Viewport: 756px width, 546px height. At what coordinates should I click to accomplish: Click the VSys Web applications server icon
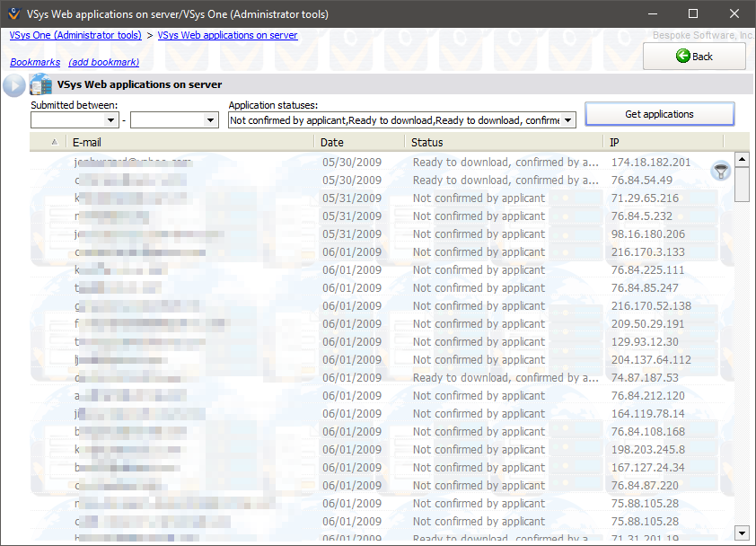40,85
